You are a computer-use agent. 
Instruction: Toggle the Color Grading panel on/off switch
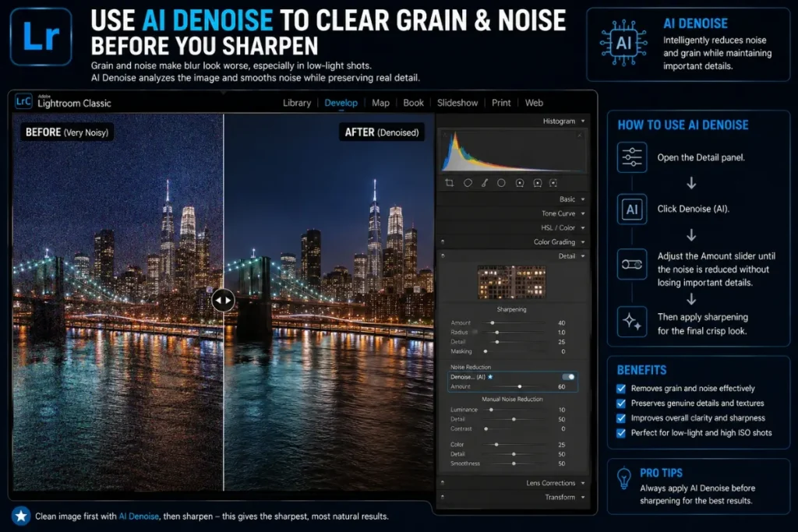tap(443, 242)
